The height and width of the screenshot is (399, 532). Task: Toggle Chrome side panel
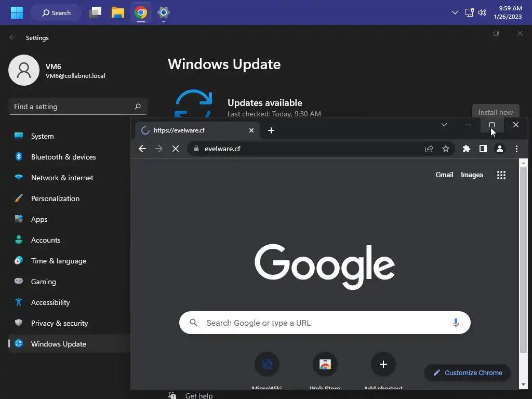click(x=483, y=149)
